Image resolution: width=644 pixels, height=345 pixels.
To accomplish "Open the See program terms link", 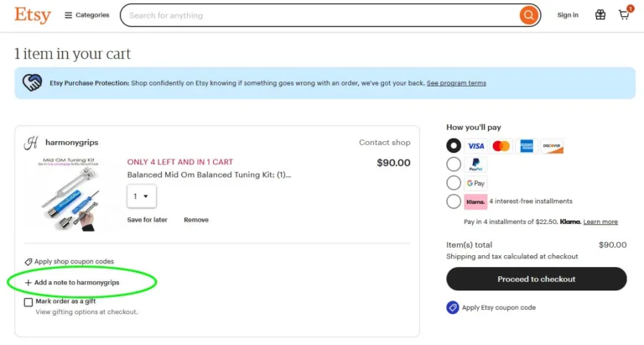I will click(x=456, y=83).
